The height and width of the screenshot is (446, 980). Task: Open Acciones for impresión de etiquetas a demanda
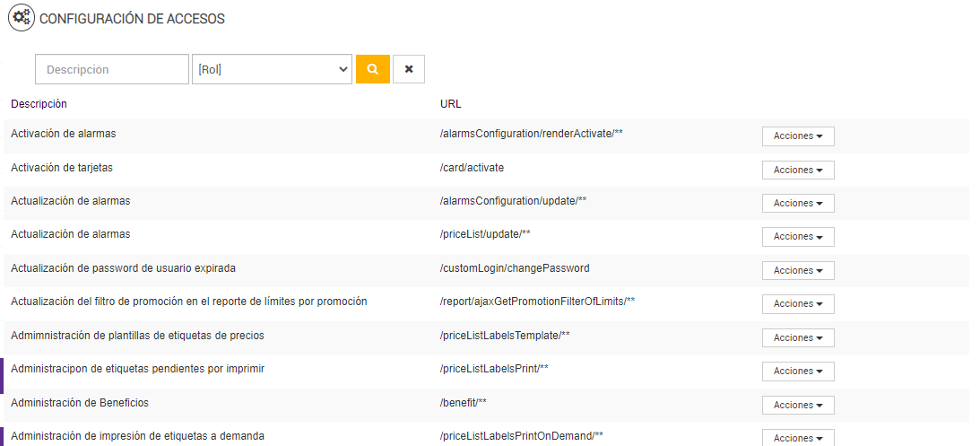pos(798,438)
